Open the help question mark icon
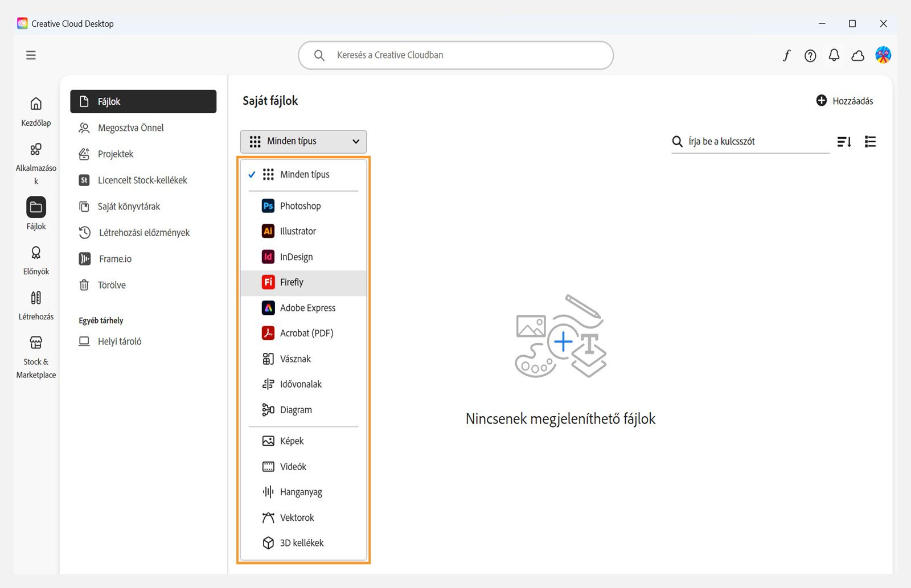Viewport: 911px width, 588px height. pyautogui.click(x=810, y=55)
